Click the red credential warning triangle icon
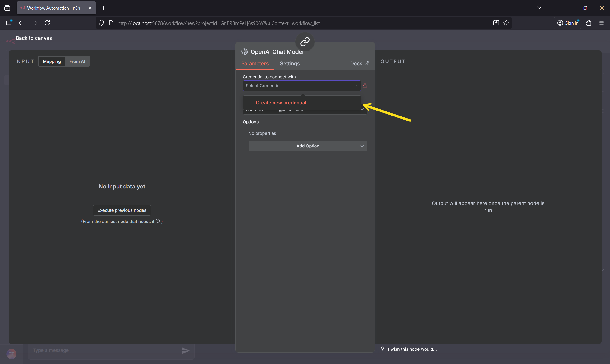This screenshot has height=364, width=610. click(x=365, y=86)
